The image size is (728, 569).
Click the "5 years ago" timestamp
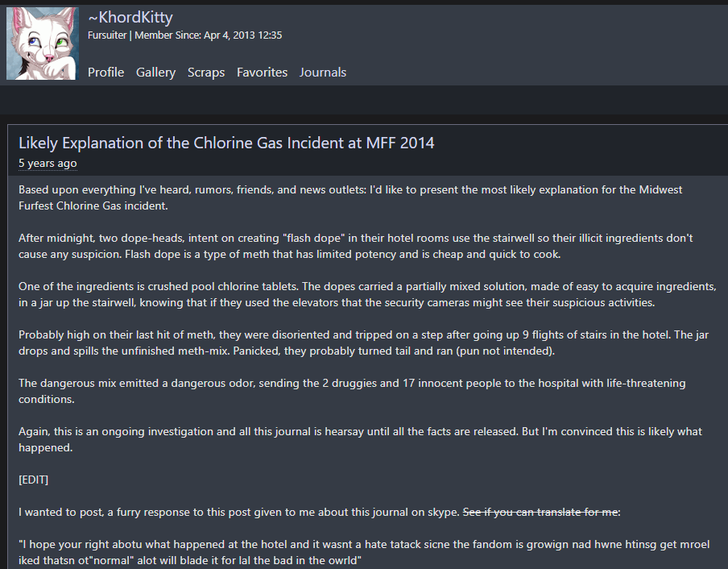pyautogui.click(x=48, y=164)
